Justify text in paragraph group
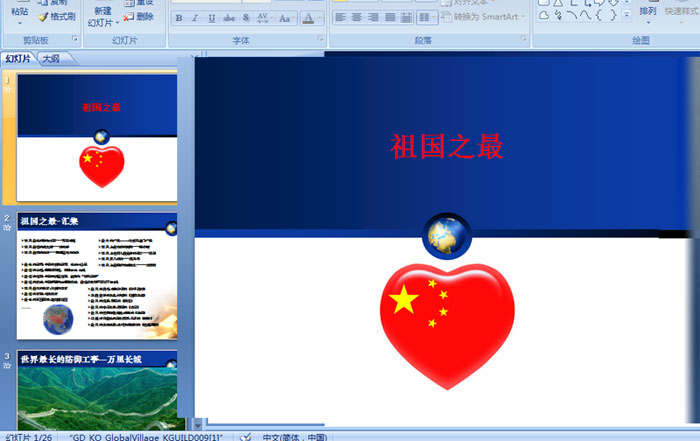 390,17
